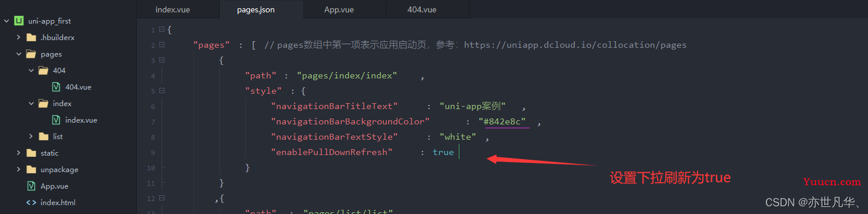Expand the list folder chevron

[31, 136]
